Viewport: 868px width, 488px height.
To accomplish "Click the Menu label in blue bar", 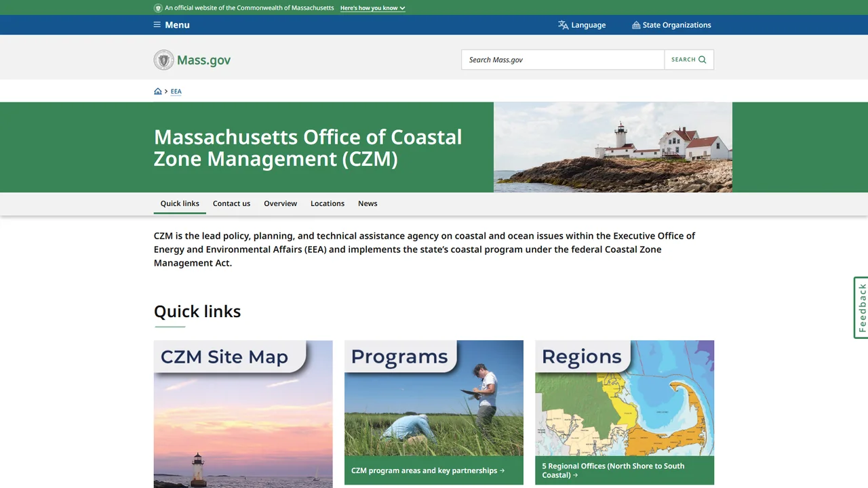I will pyautogui.click(x=177, y=25).
